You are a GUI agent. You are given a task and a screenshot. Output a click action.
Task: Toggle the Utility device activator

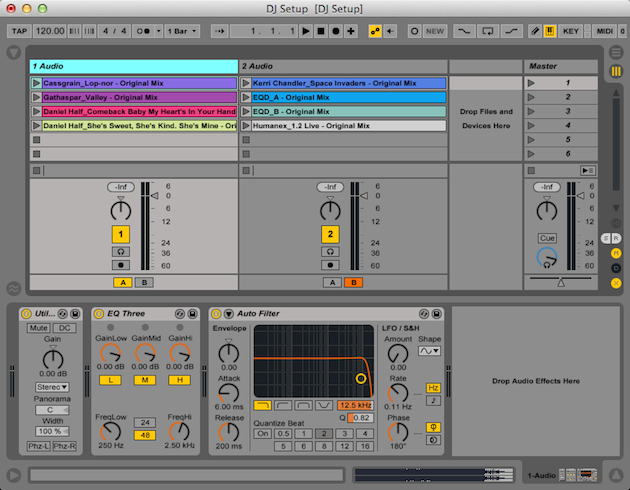[26, 314]
